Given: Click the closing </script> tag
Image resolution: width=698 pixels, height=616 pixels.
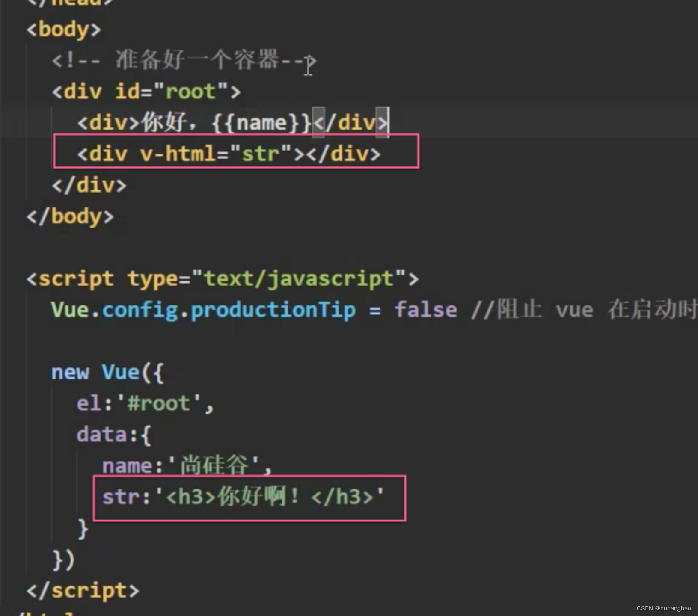Looking at the screenshot, I should [x=83, y=591].
